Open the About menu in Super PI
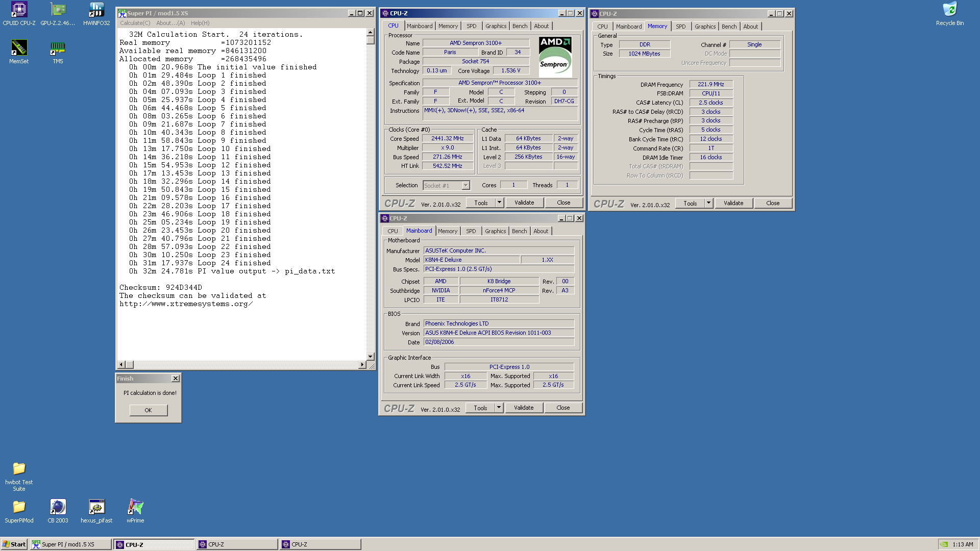980x551 pixels. [x=170, y=23]
